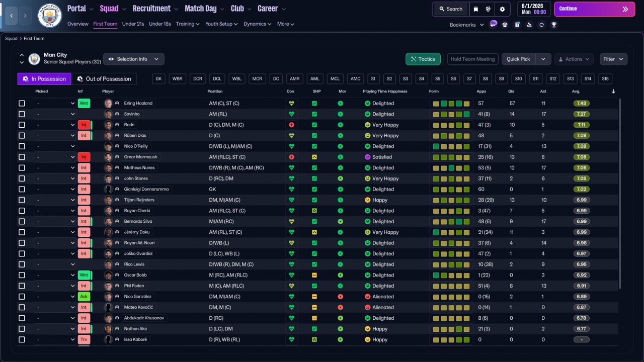The height and width of the screenshot is (362, 644).
Task: Open the Bookmarks dropdown
Action: [466, 25]
